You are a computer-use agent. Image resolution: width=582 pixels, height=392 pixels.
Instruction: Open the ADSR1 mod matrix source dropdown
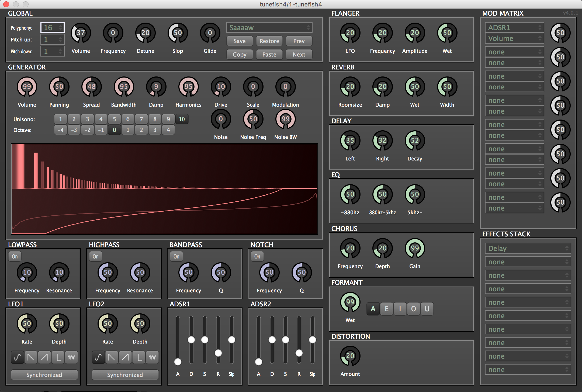pos(514,27)
